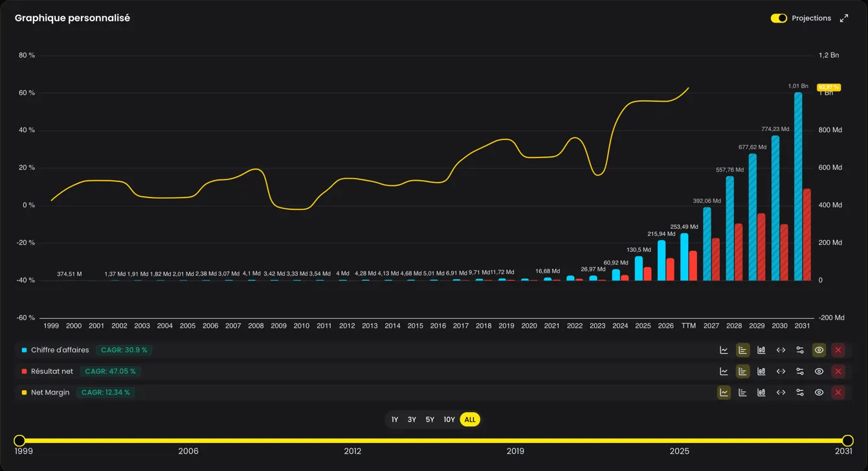Set Résultat net to stacked bar chart
The height and width of the screenshot is (471, 868).
tap(761, 371)
